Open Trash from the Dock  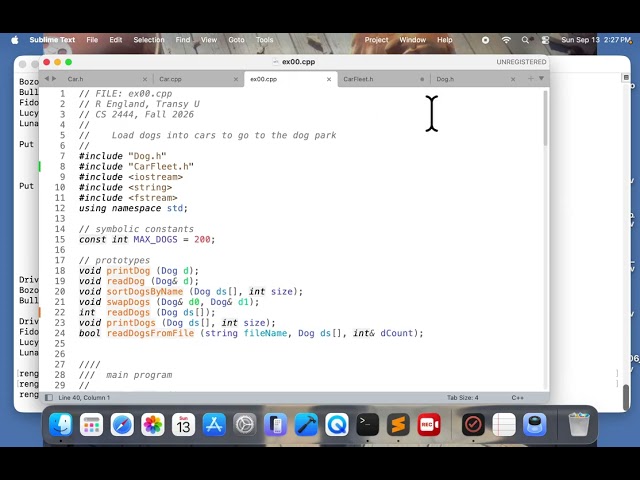pyautogui.click(x=579, y=425)
